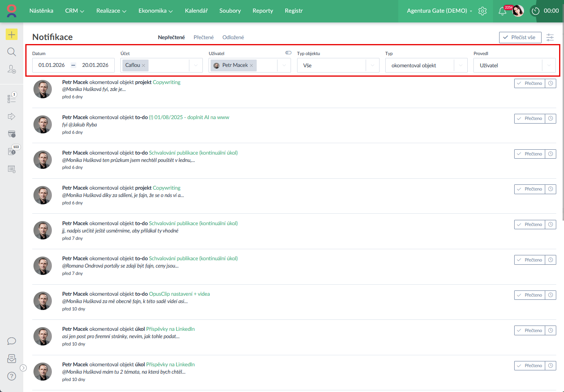Click the Přečíst vše button
Screen dimensions: 564x392
[x=520, y=38]
